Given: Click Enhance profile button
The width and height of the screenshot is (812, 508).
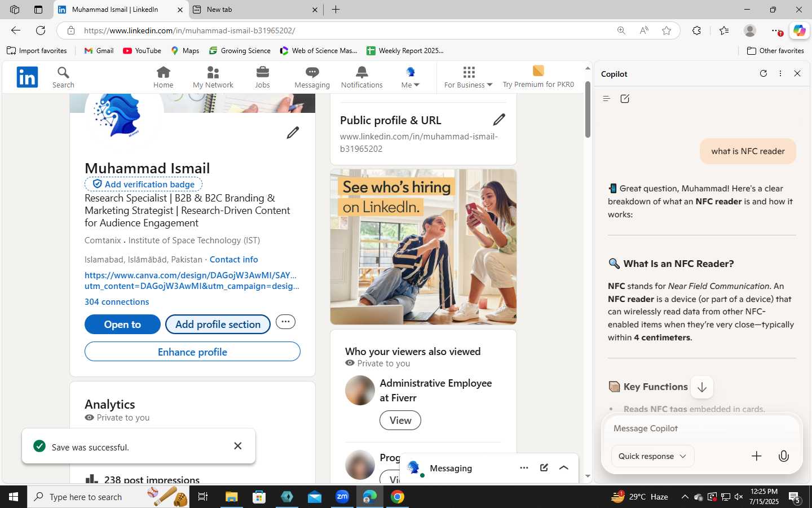Looking at the screenshot, I should 192,352.
